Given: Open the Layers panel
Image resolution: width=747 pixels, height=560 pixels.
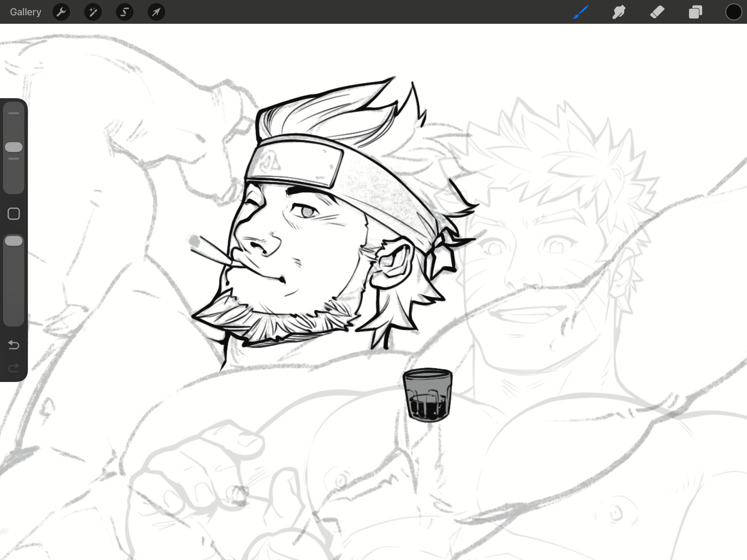Looking at the screenshot, I should (695, 12).
